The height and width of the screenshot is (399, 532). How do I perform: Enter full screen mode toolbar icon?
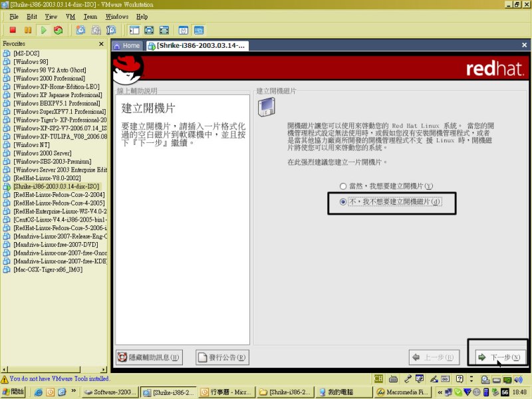[149, 30]
